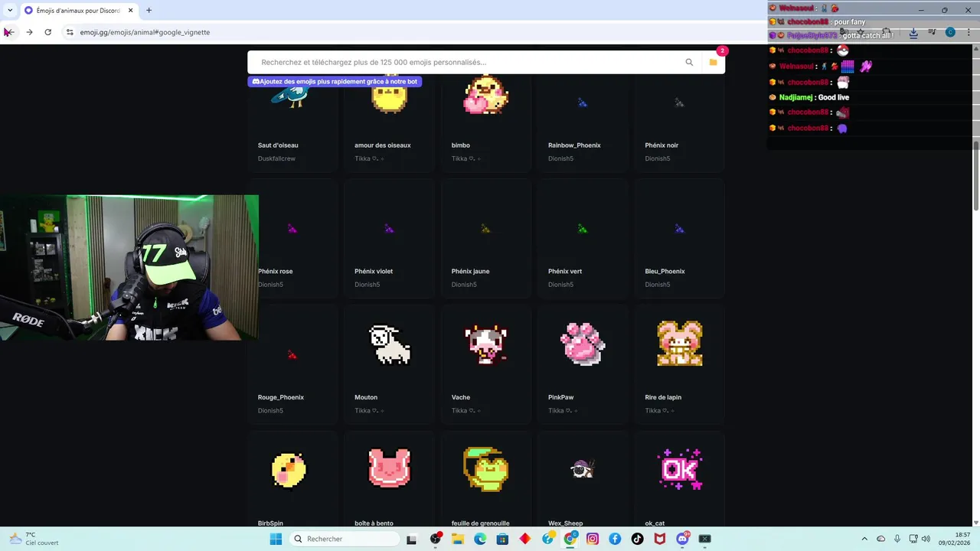Open site information icon beside the URL

click(69, 32)
